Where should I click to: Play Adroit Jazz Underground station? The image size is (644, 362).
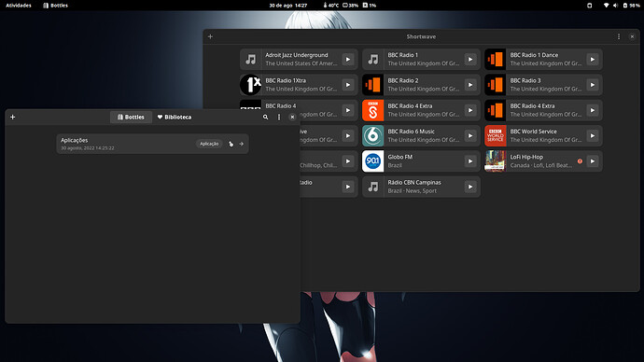pyautogui.click(x=348, y=60)
